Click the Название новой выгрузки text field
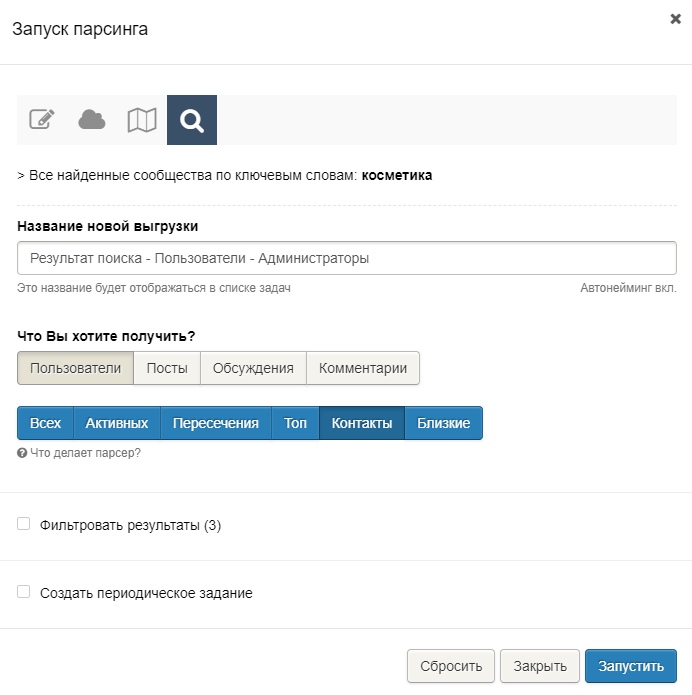This screenshot has height=695, width=692. [x=346, y=258]
